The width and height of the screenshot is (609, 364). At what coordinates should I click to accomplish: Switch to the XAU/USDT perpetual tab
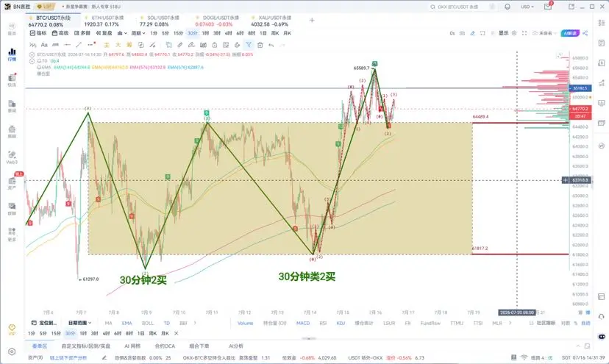click(x=271, y=21)
